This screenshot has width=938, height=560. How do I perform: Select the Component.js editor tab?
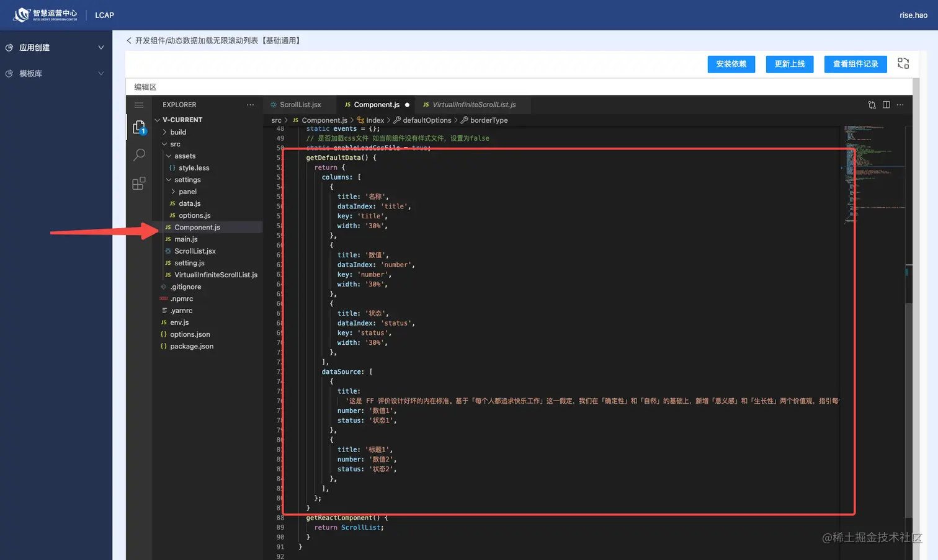coord(377,105)
